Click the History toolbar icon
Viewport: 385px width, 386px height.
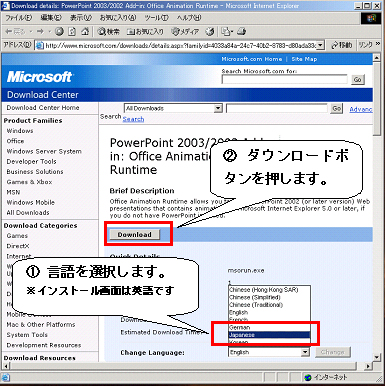click(210, 32)
